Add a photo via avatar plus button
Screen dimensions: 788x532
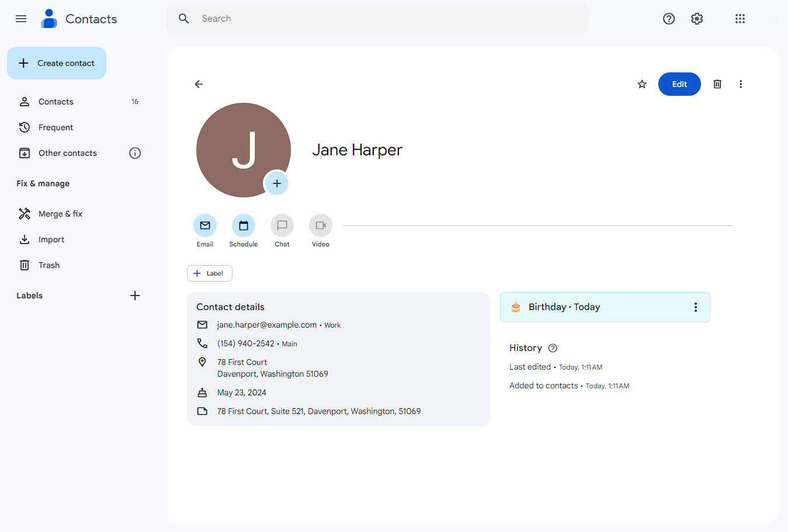coord(277,183)
